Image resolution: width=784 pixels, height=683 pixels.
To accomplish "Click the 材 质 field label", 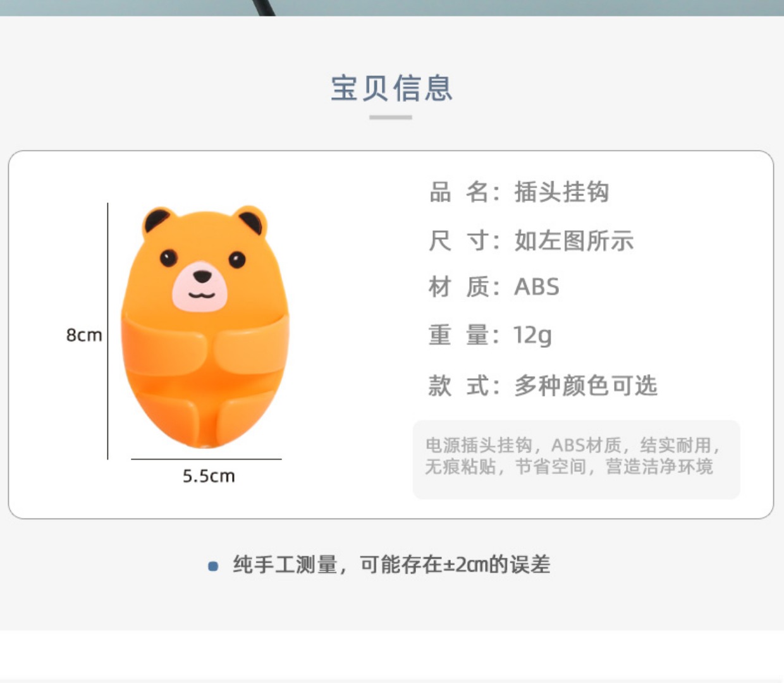I will coord(464,287).
